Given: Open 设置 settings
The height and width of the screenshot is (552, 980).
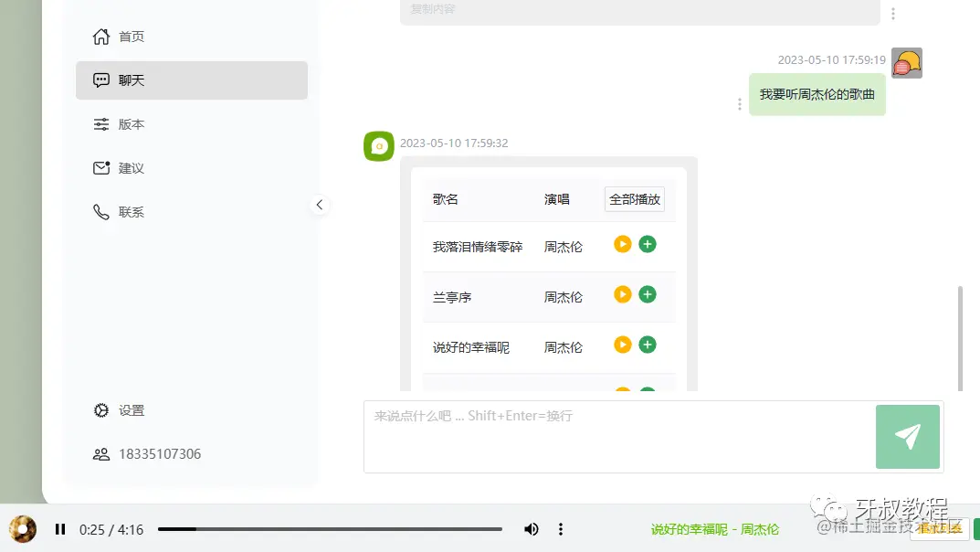Looking at the screenshot, I should (191, 410).
